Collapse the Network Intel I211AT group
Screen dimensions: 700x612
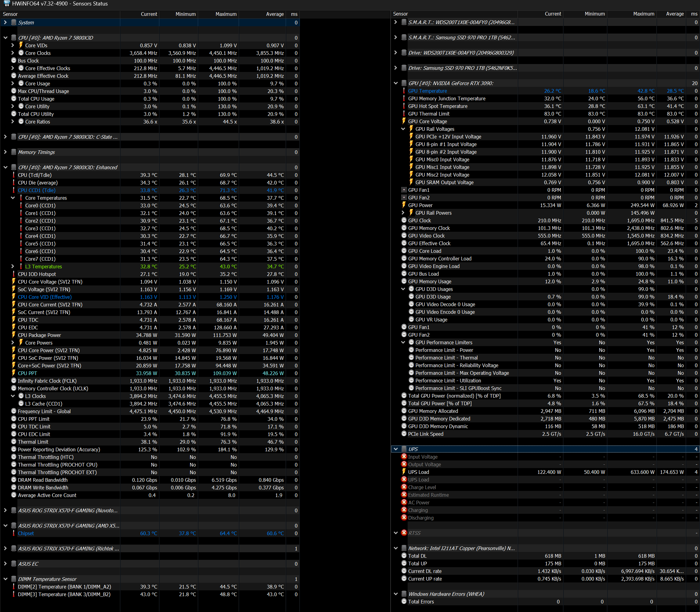(x=395, y=548)
